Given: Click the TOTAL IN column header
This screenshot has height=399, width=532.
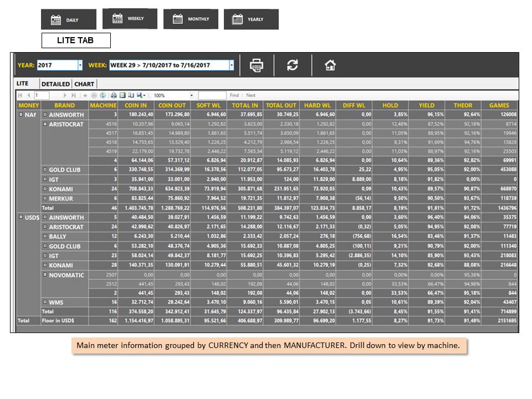Looking at the screenshot, I should pyautogui.click(x=244, y=105).
